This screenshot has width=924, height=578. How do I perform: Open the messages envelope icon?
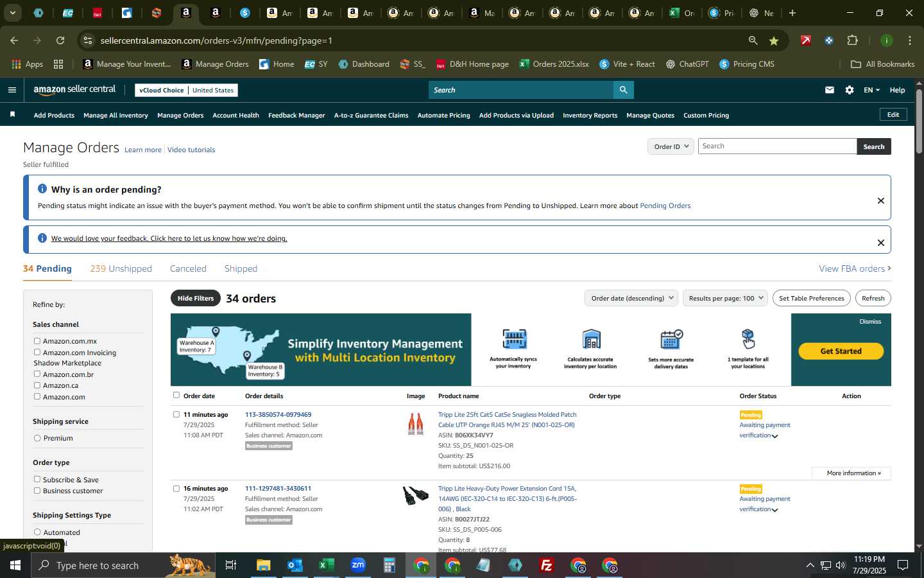click(x=830, y=90)
